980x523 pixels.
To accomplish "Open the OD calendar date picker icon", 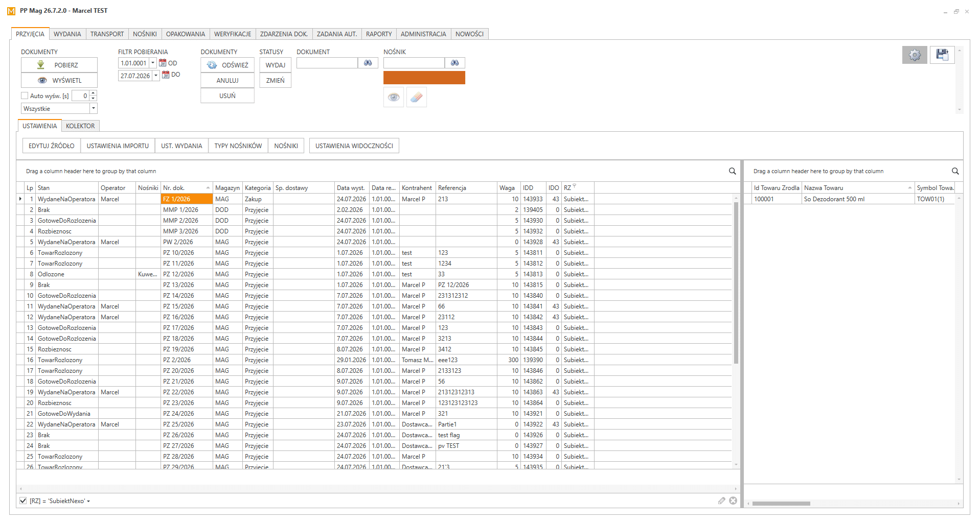I will [x=163, y=63].
